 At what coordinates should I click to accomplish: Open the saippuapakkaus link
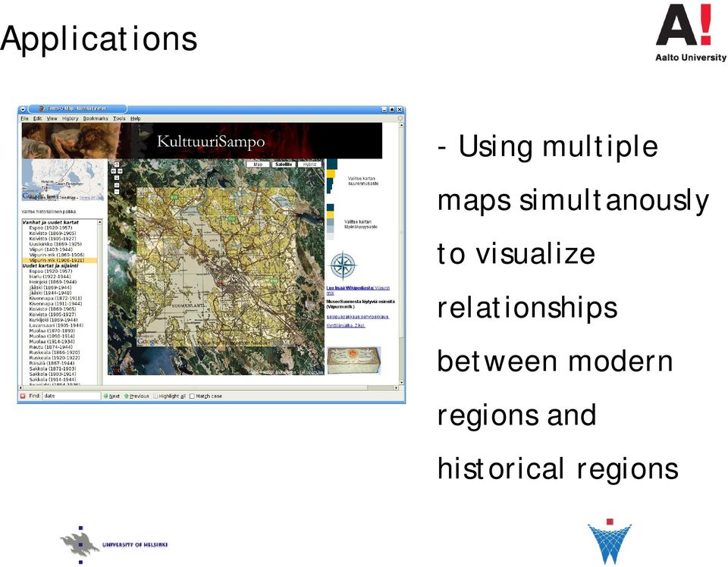(357, 316)
